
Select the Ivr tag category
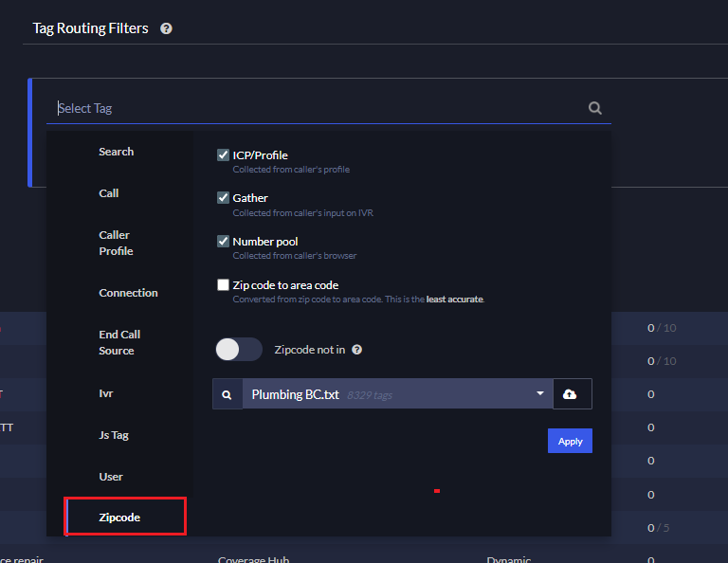106,393
